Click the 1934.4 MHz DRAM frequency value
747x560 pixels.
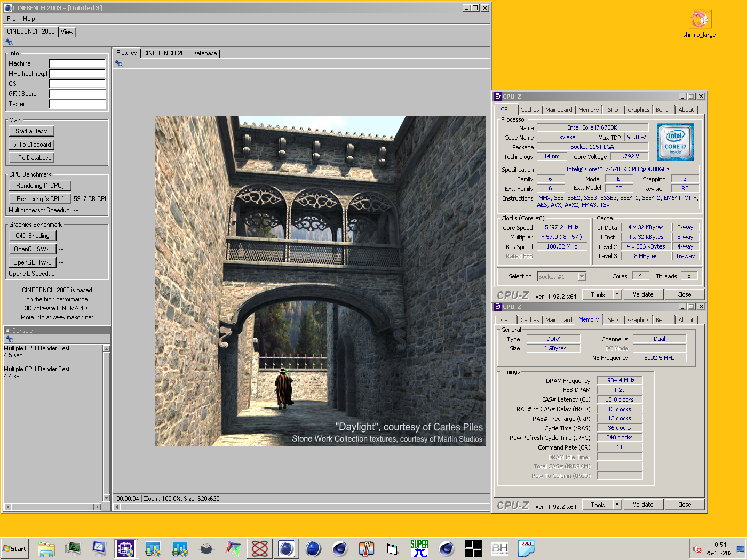(x=619, y=380)
